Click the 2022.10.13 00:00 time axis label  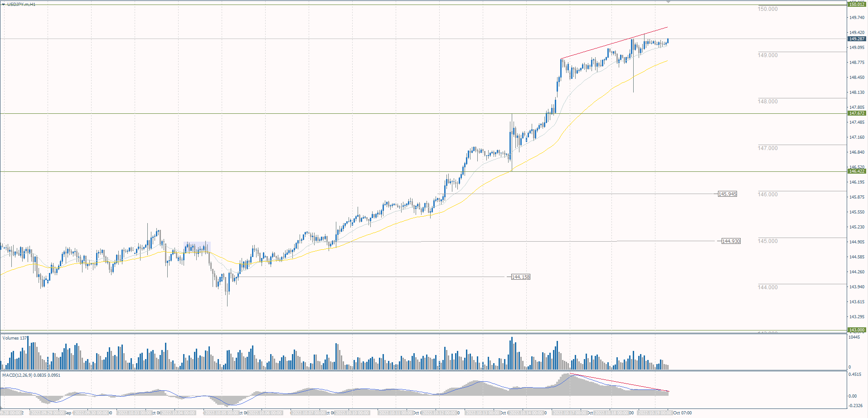[484, 413]
